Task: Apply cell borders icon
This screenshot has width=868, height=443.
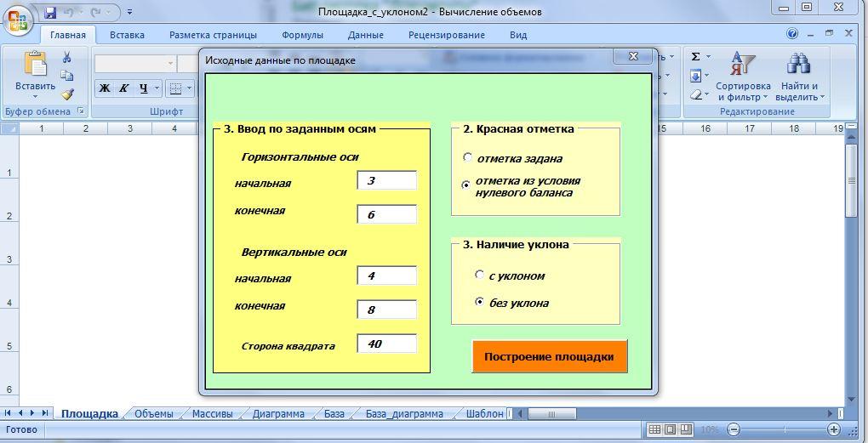Action: coord(175,88)
